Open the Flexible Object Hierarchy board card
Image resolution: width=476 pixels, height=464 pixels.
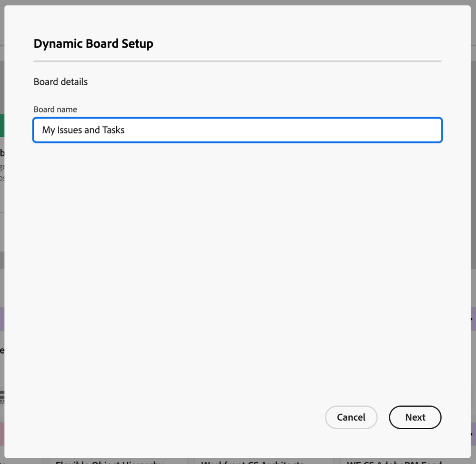pos(110,462)
